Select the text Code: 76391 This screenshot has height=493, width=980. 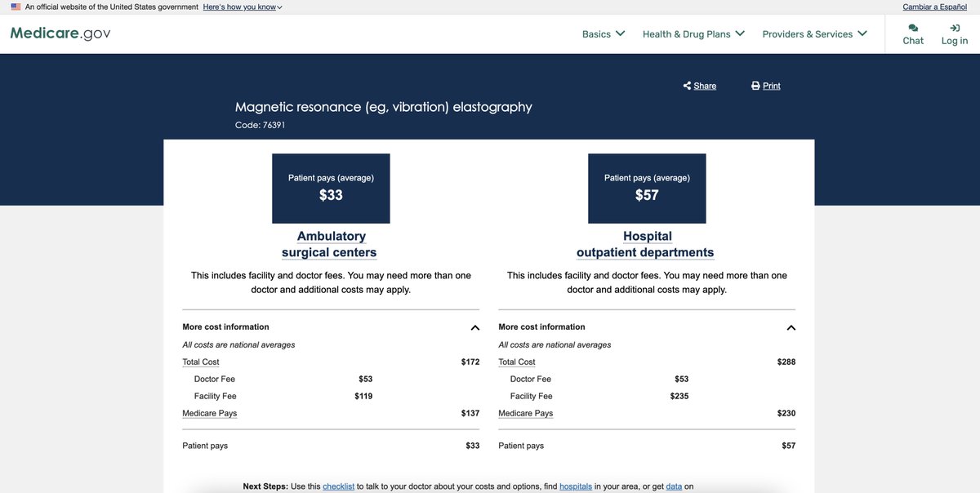pos(260,125)
